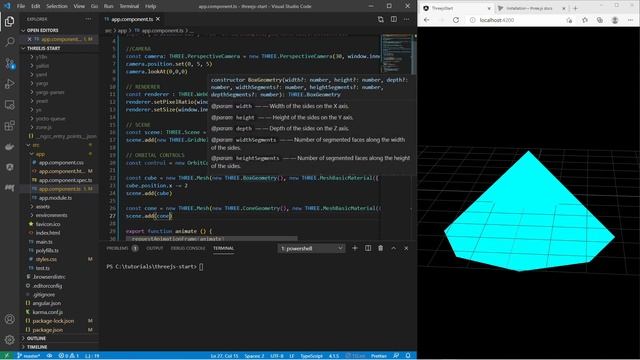Open the File menu

tap(21, 6)
